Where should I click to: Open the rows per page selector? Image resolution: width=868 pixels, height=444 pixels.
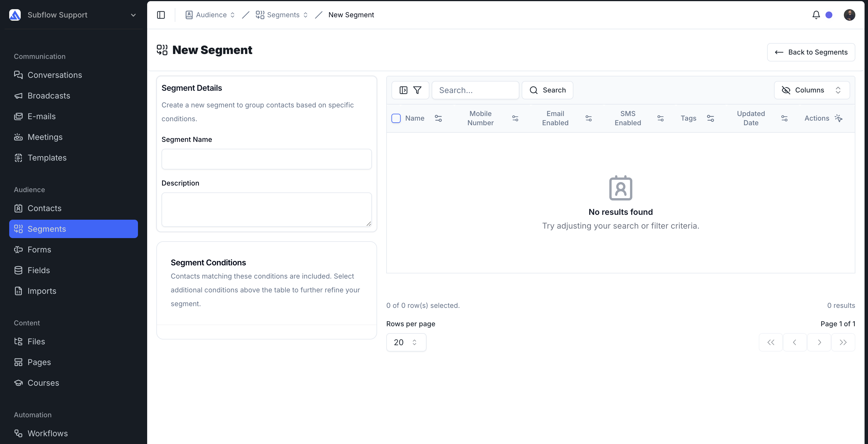(x=406, y=342)
